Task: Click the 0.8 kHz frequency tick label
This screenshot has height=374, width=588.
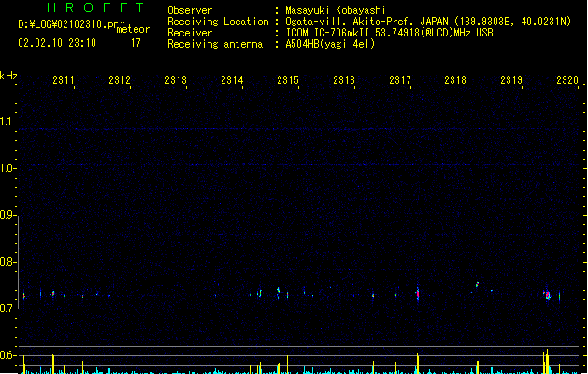Action: (7, 262)
